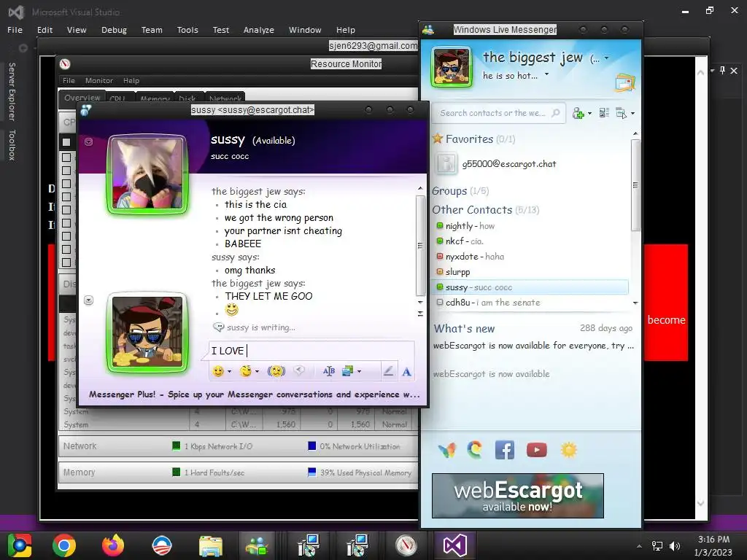Open Chrome from the taskbar
The width and height of the screenshot is (747, 560).
pyautogui.click(x=64, y=545)
